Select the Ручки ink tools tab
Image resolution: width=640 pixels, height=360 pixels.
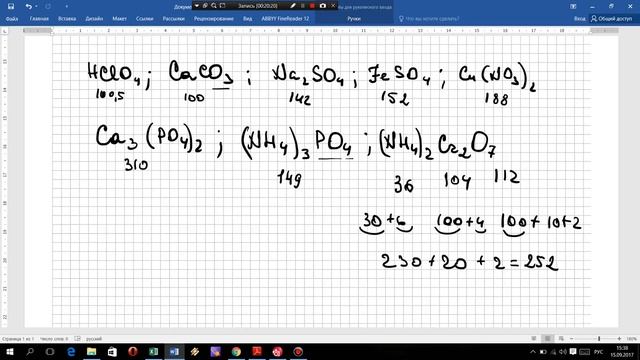pos(354,19)
